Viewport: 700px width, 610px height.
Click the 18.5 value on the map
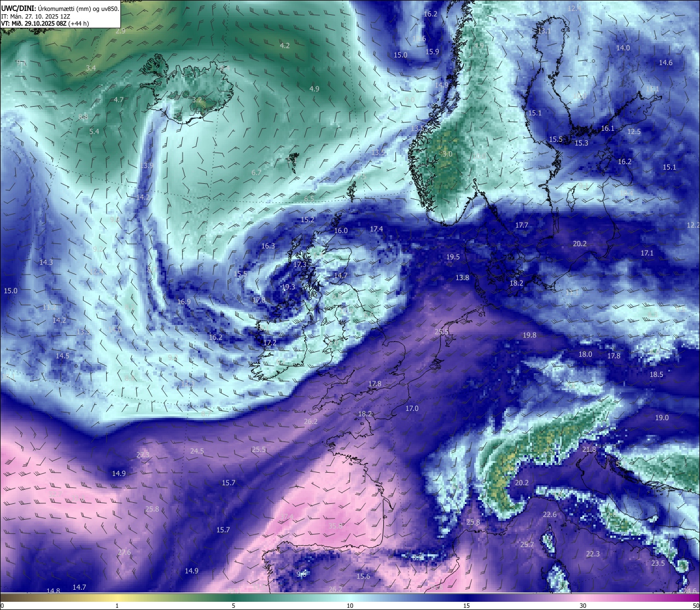click(656, 375)
